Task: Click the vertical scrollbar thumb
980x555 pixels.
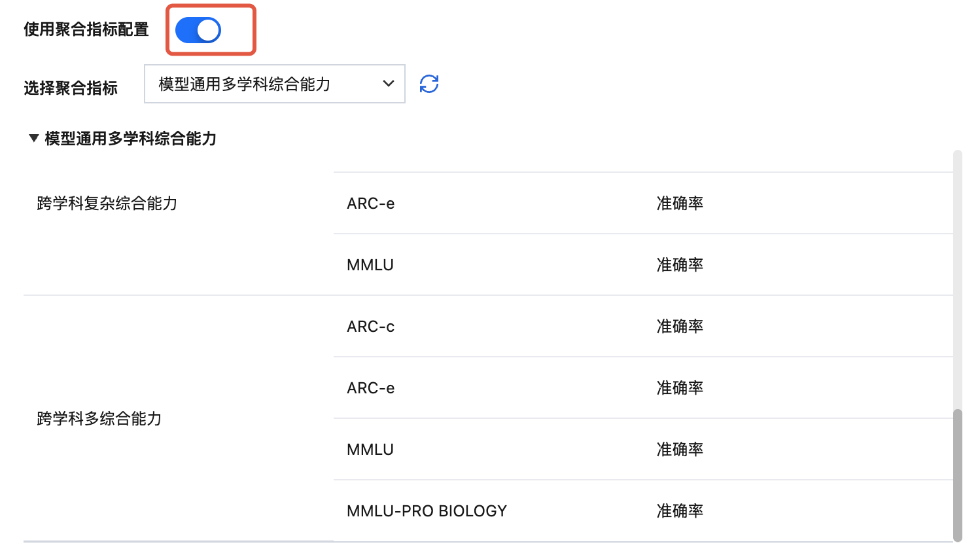Action: (958, 474)
